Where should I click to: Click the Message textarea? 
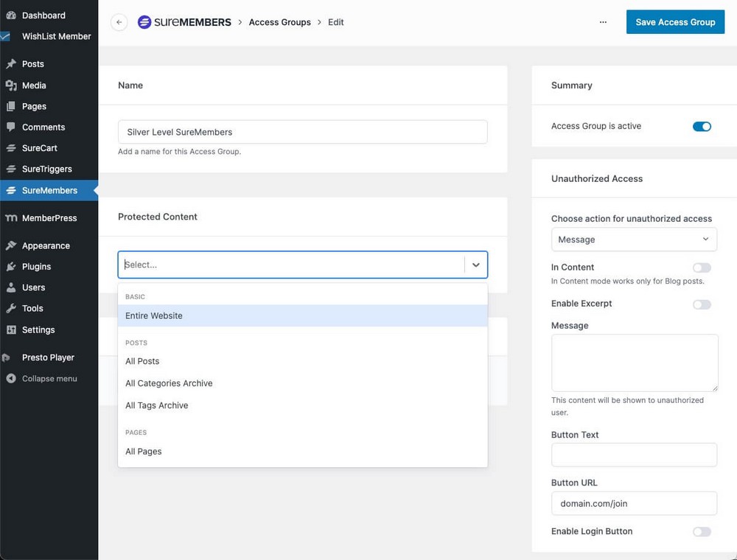(635, 363)
